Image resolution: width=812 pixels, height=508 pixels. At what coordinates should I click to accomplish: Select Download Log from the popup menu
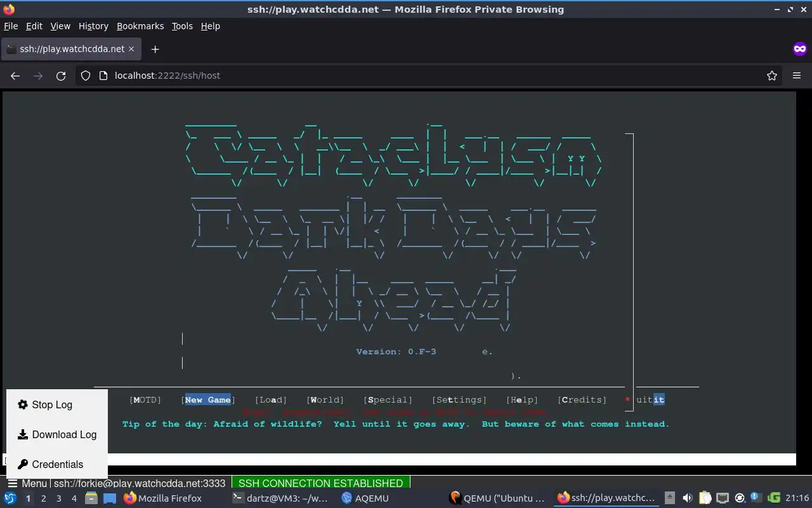56,434
